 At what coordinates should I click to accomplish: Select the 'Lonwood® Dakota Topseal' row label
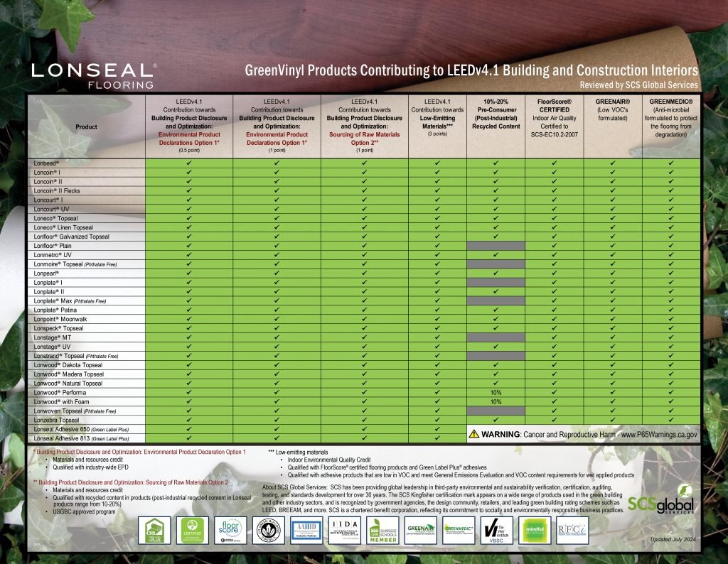(x=68, y=365)
